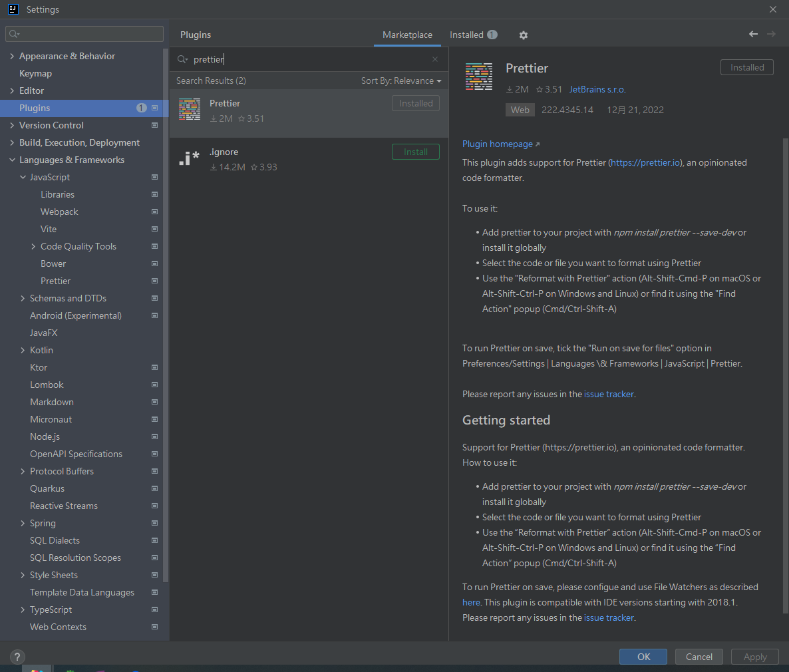This screenshot has width=789, height=672.
Task: Open Sort By: Relevance dropdown
Action: 401,81
